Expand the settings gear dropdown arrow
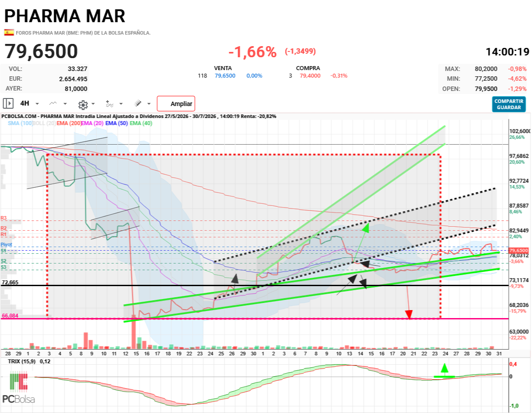 (x=93, y=104)
